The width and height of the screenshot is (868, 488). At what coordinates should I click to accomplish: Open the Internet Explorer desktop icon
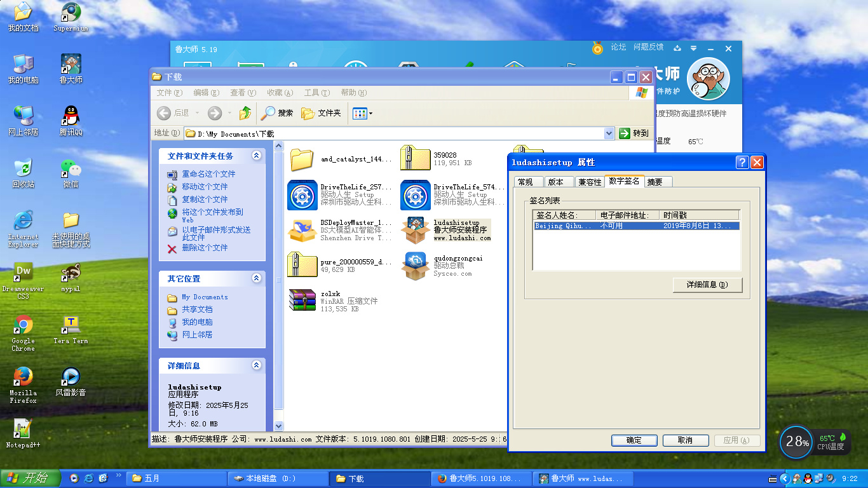click(23, 229)
